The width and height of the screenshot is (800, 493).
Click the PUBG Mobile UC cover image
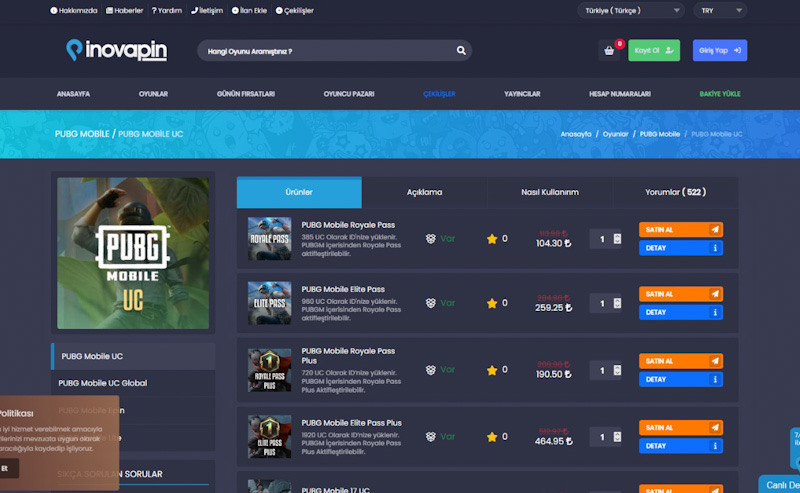[x=133, y=253]
